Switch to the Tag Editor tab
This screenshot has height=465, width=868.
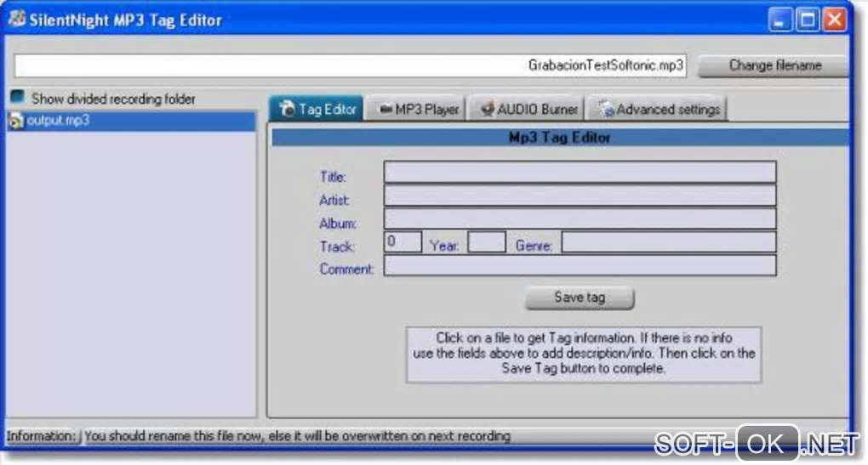pyautogui.click(x=317, y=108)
